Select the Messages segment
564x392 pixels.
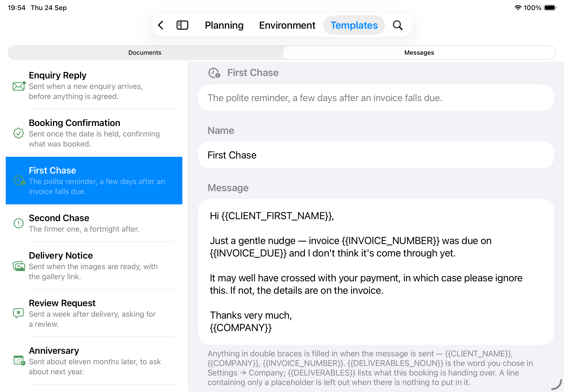[419, 53]
